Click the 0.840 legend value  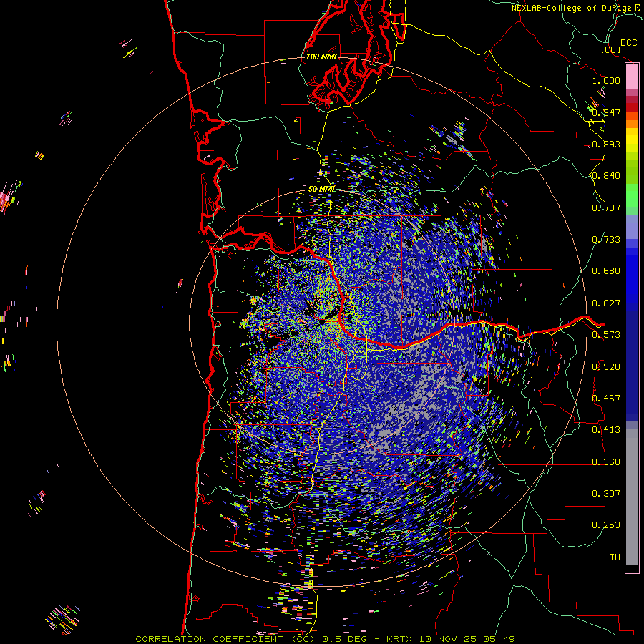coord(606,176)
